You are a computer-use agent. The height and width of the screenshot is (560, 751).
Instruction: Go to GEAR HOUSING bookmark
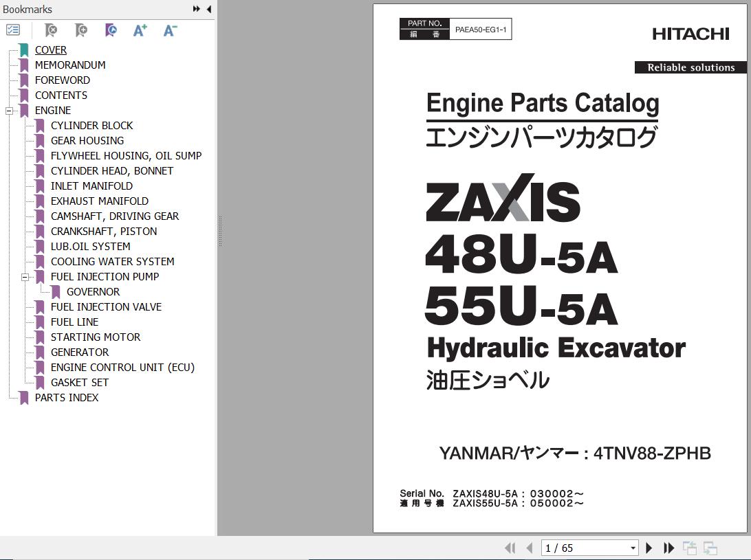click(87, 141)
